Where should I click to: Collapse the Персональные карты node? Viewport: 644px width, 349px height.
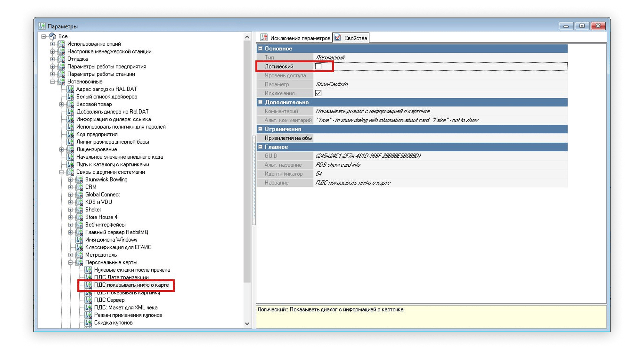70,262
